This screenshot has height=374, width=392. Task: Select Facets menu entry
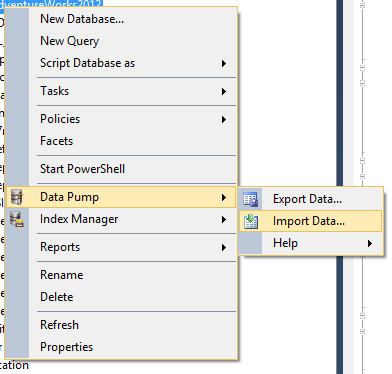click(121, 141)
